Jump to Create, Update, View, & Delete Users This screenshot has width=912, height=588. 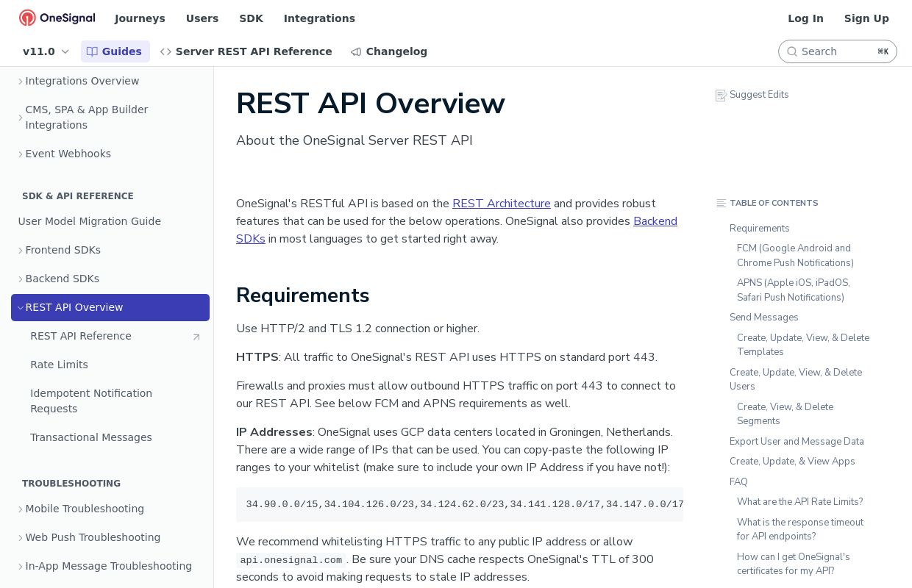(x=796, y=379)
